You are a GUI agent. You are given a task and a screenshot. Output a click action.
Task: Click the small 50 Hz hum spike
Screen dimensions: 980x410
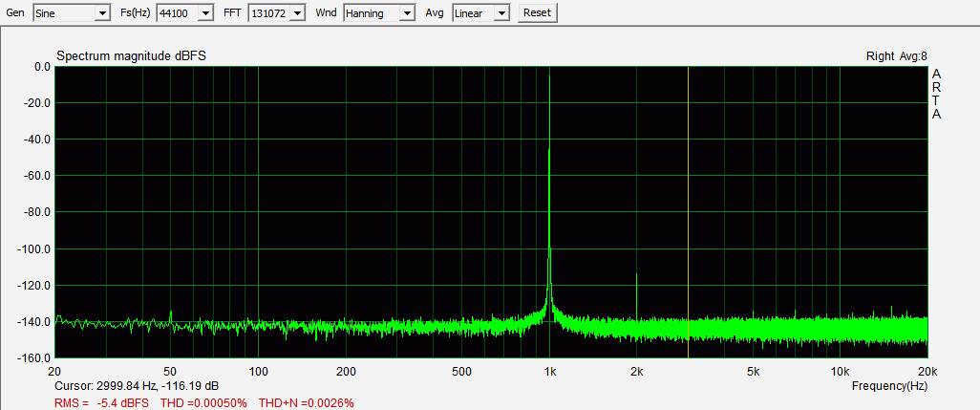pos(171,315)
